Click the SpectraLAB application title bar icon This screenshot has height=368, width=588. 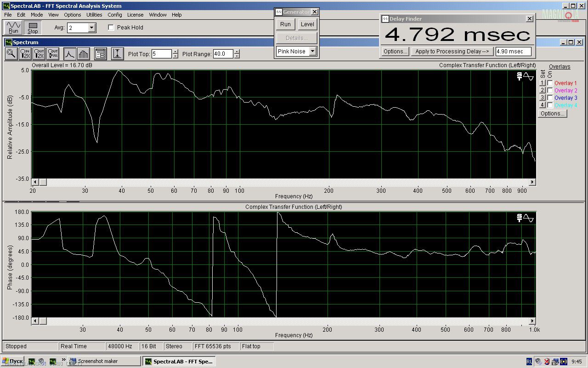[6, 6]
